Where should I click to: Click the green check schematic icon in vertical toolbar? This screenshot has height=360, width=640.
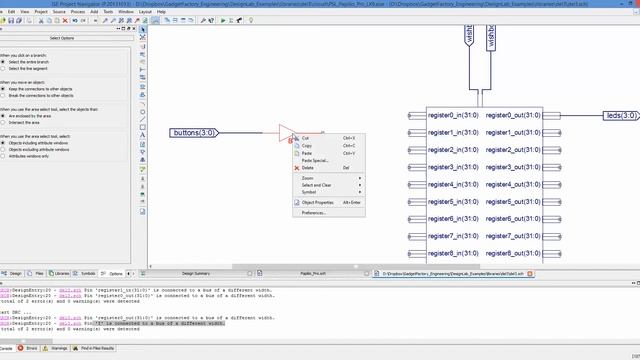142,169
